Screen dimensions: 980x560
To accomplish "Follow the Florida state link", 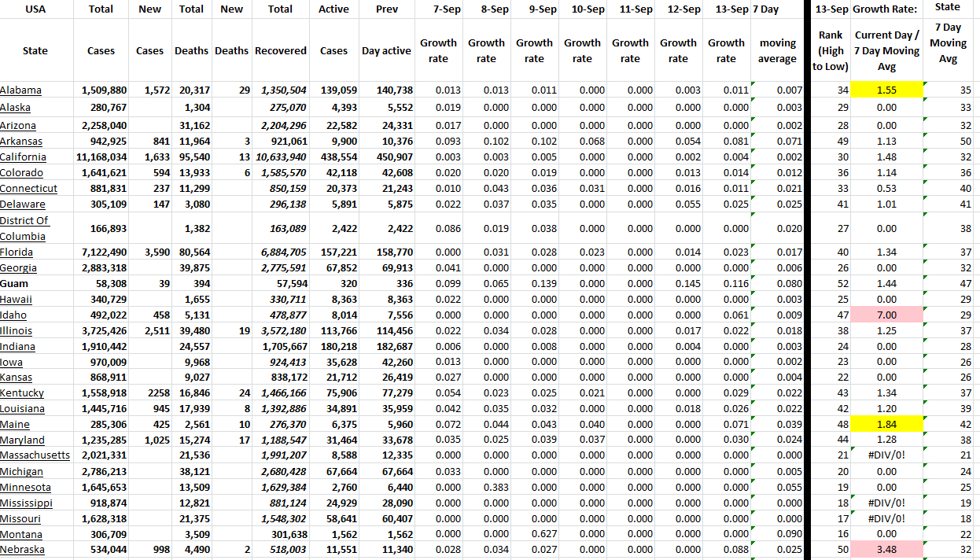I will 17,252.
